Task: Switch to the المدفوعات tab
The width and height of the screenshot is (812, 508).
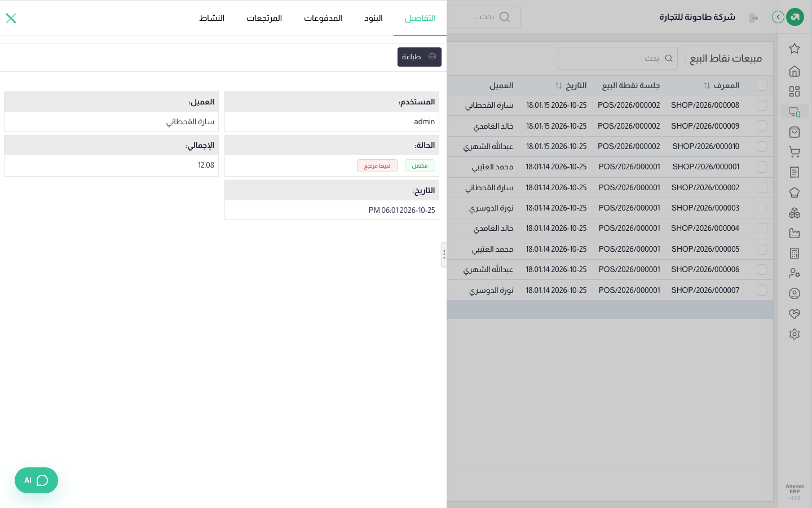Action: (323, 18)
